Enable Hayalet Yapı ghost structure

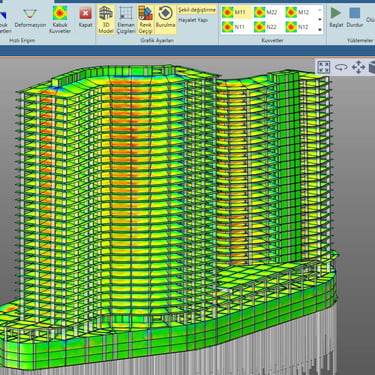click(x=193, y=20)
